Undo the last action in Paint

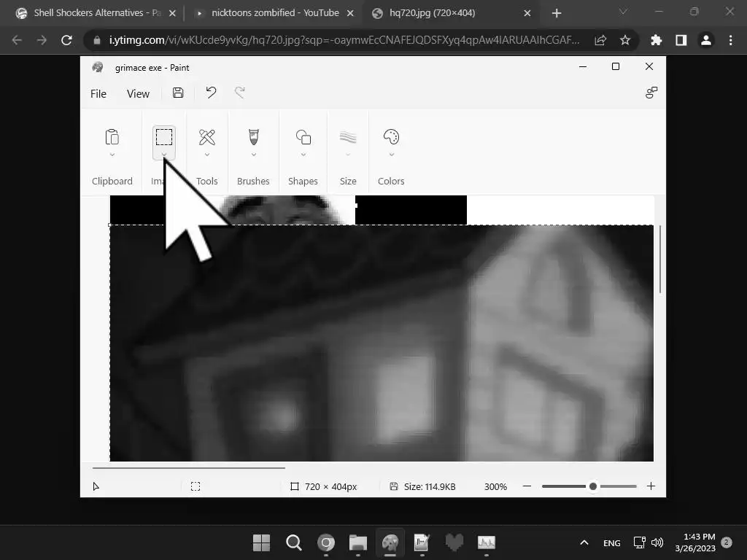[211, 93]
